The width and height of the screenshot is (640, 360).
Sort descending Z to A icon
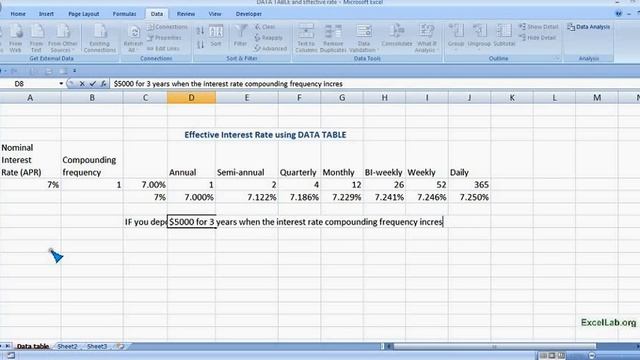pyautogui.click(x=200, y=44)
